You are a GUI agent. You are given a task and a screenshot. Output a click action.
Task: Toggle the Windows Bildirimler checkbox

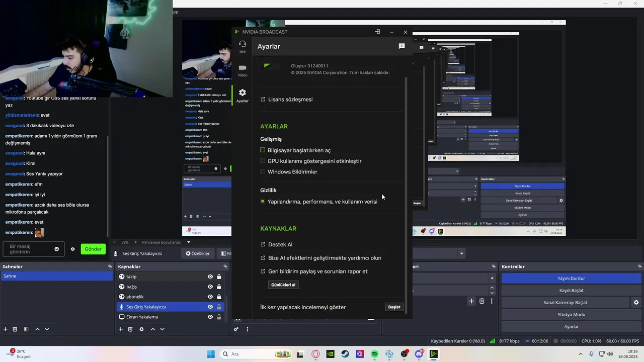[x=263, y=171]
